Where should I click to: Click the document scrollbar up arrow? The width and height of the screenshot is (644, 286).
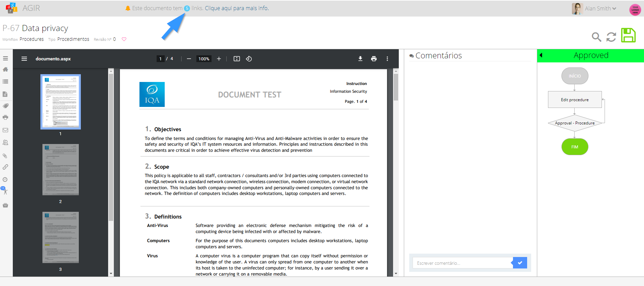coord(396,71)
